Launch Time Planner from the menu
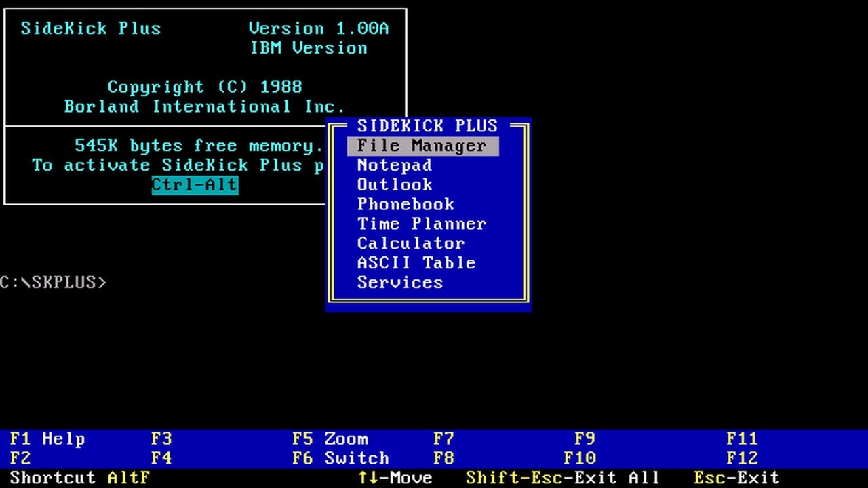 [x=421, y=224]
